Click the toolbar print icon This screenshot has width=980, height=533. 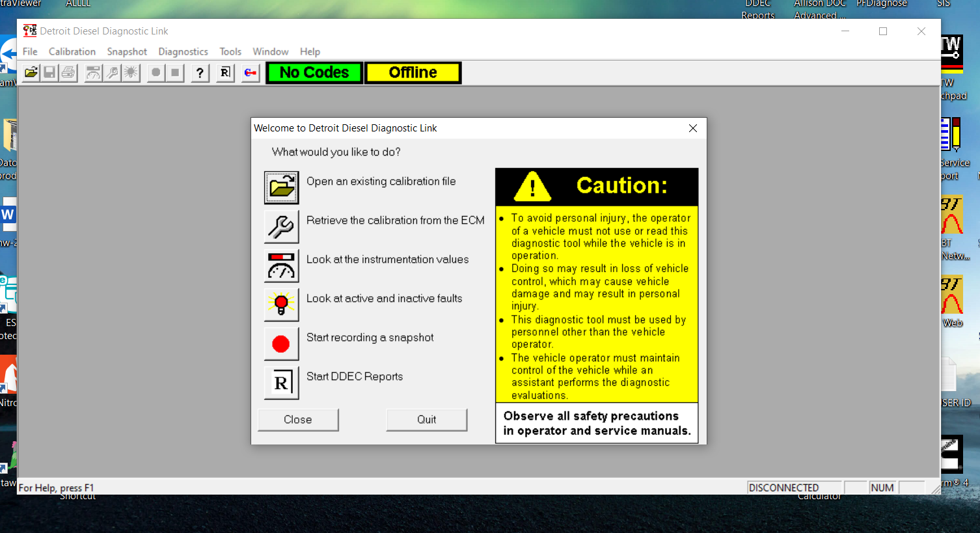68,72
